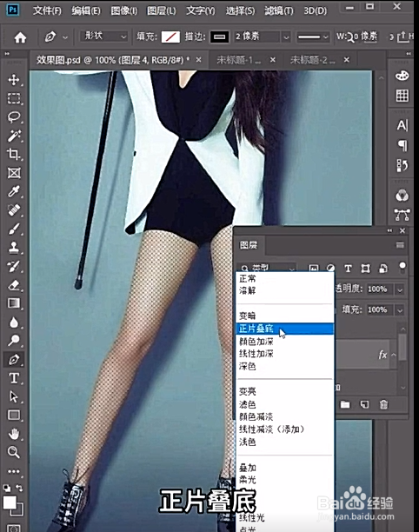This screenshot has width=419, height=532.
Task: Switch to the 未标题-1 document tab
Action: 239,60
